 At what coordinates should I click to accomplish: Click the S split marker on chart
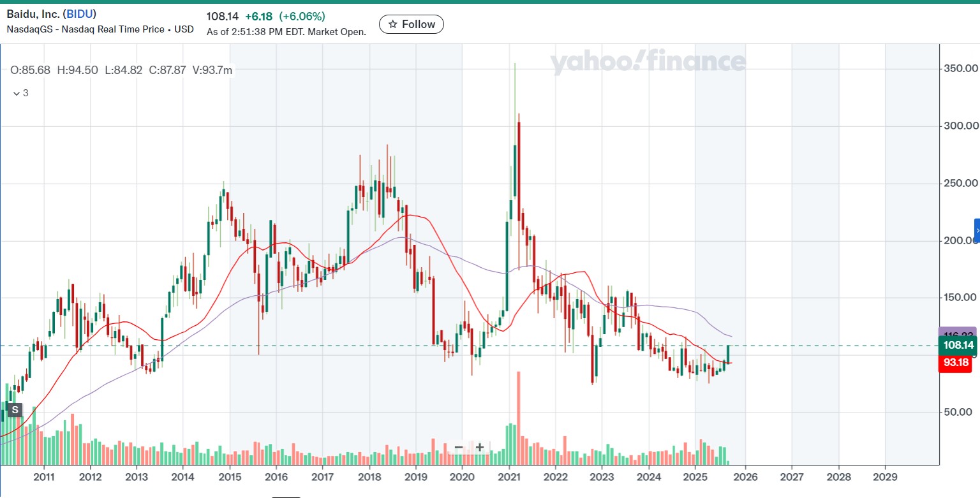pos(14,410)
